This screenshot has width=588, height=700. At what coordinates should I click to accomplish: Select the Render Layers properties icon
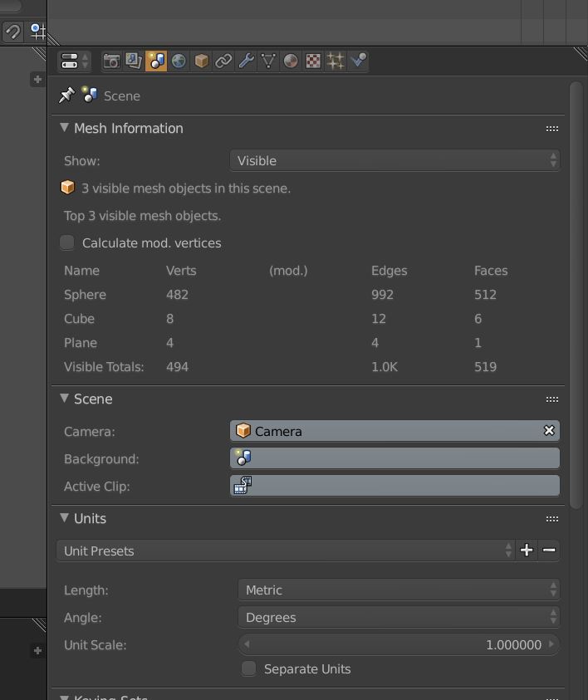click(134, 61)
